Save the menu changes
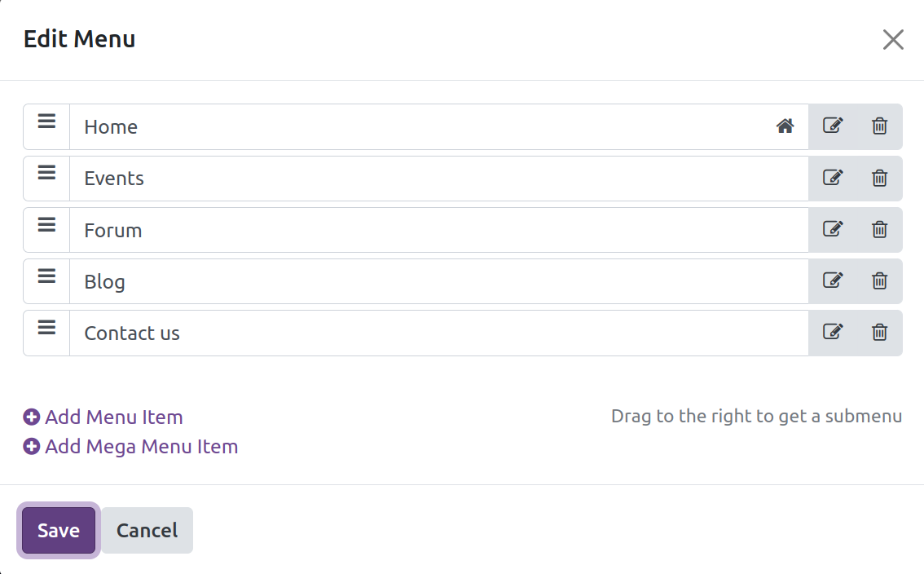The height and width of the screenshot is (574, 924). click(59, 530)
